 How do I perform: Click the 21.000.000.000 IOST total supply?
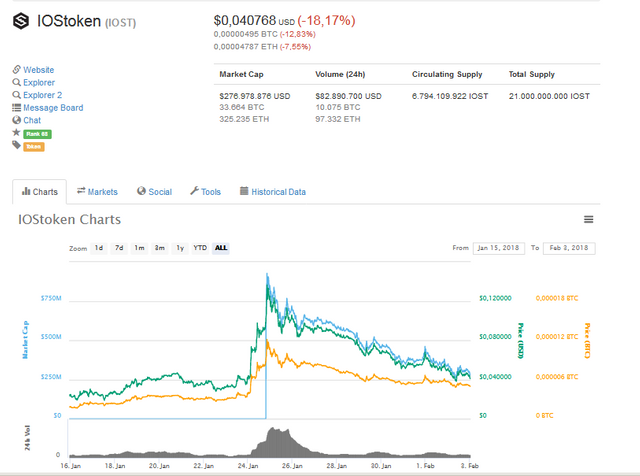pos(549,96)
